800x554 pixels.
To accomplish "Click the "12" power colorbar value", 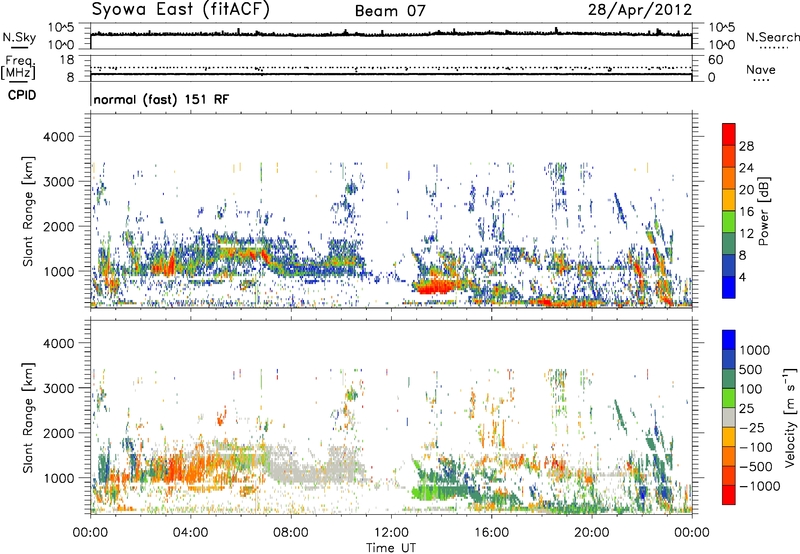I will [746, 234].
